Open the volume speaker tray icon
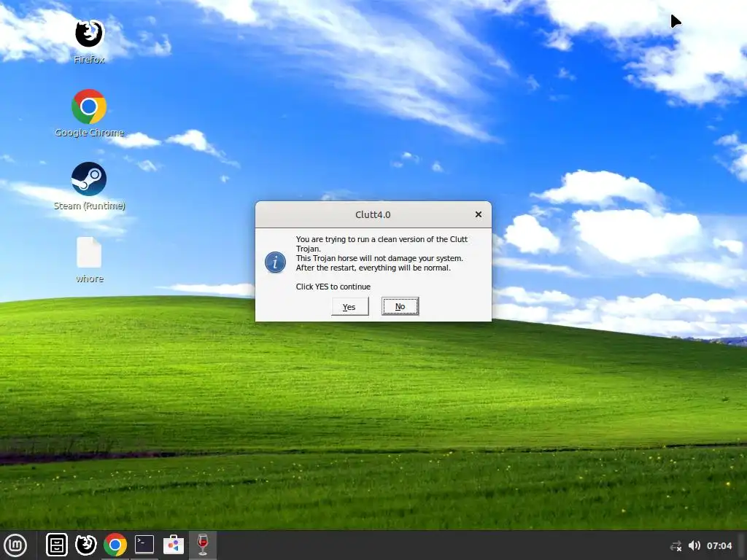 tap(694, 545)
